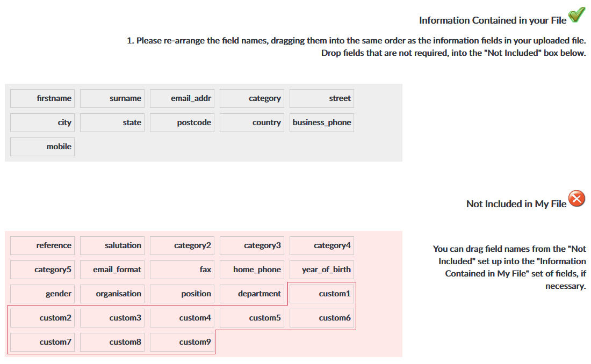Pick the gender field

[x=42, y=294]
